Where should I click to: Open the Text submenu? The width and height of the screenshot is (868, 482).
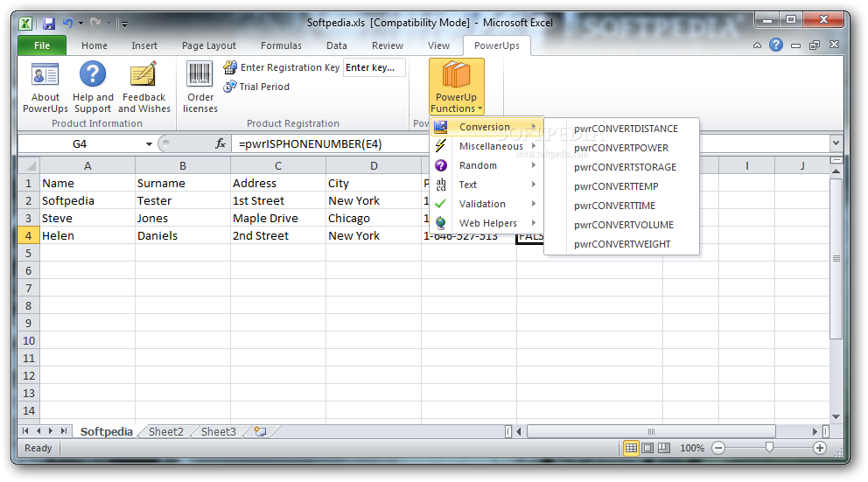pos(486,185)
